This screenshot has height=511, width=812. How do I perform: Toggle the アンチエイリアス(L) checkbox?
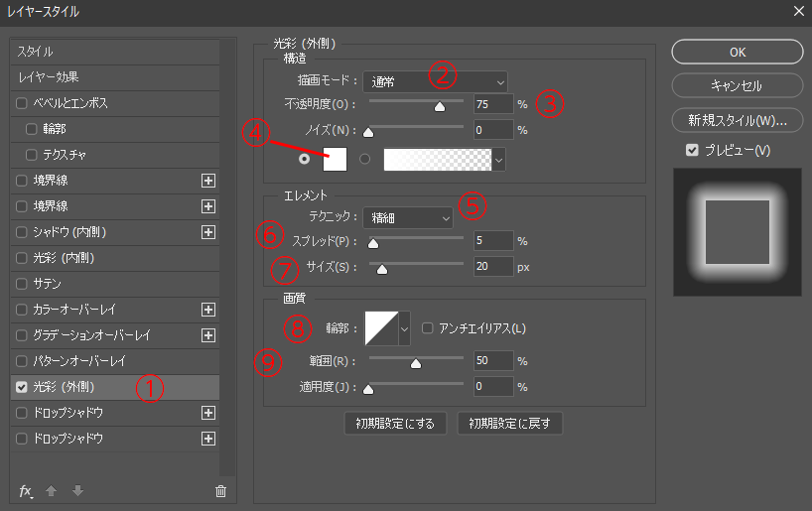pyautogui.click(x=427, y=327)
